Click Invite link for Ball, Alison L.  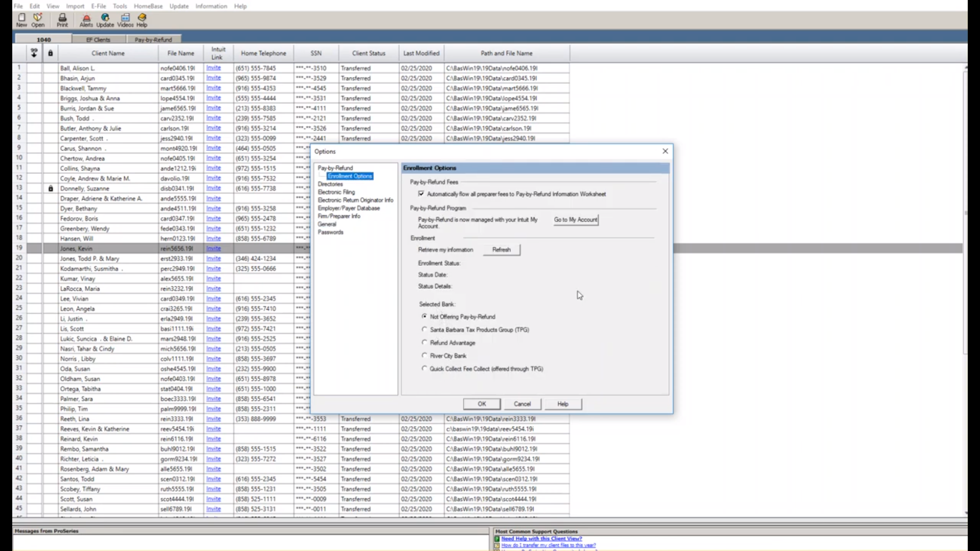[x=213, y=68]
